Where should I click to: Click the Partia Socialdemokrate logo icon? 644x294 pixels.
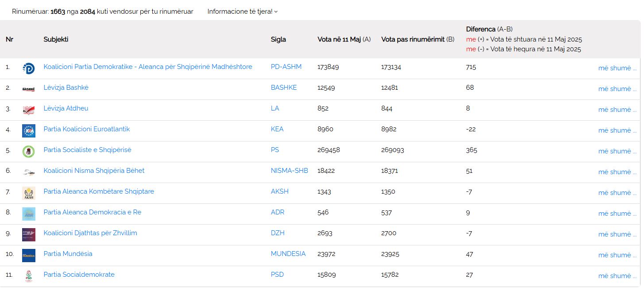coord(28,276)
